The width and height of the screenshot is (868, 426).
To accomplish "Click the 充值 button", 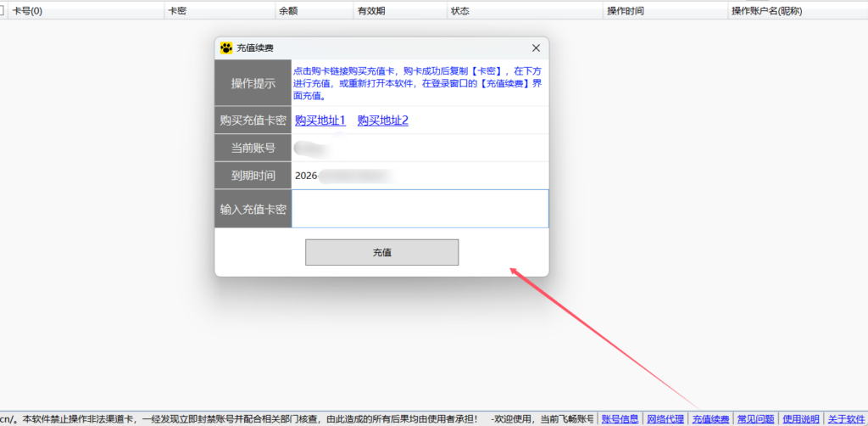I will point(382,253).
